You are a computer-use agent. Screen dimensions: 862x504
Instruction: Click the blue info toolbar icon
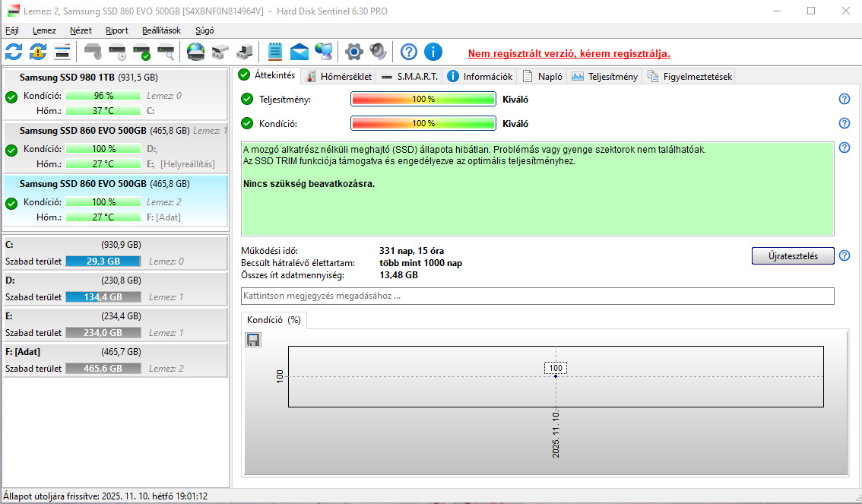click(433, 52)
